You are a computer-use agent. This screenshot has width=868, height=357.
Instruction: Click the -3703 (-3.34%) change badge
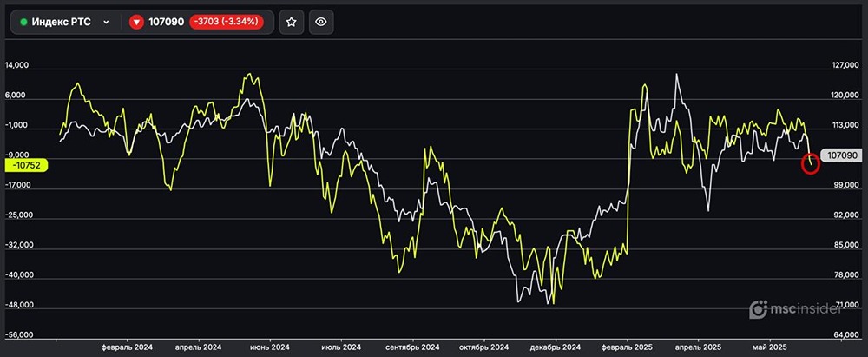227,22
